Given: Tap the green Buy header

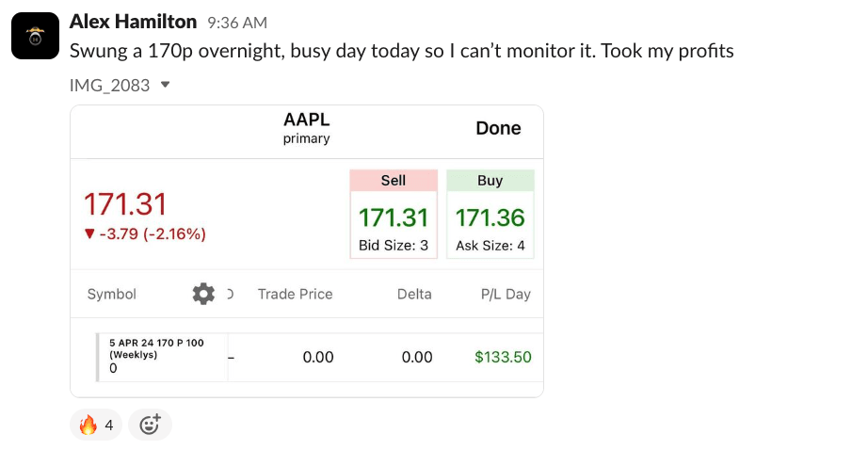Looking at the screenshot, I should coord(490,181).
